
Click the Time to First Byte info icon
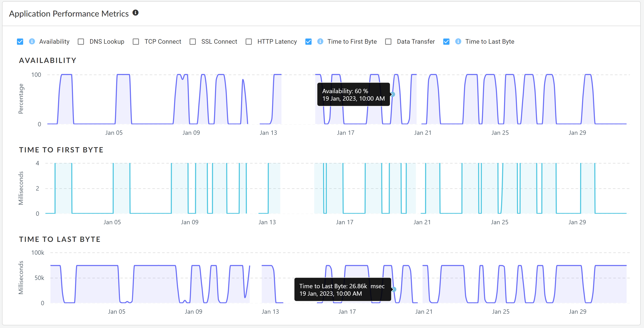(320, 41)
